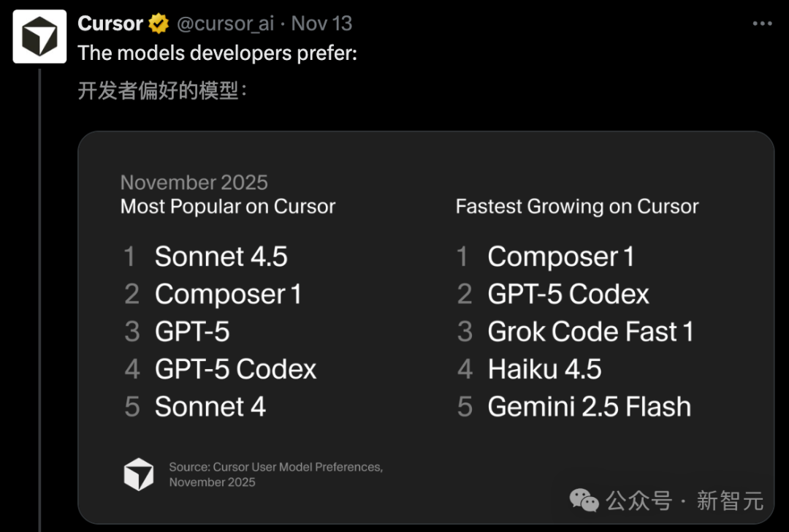Open the November 2025 rankings image
The width and height of the screenshot is (789, 532).
click(426, 325)
